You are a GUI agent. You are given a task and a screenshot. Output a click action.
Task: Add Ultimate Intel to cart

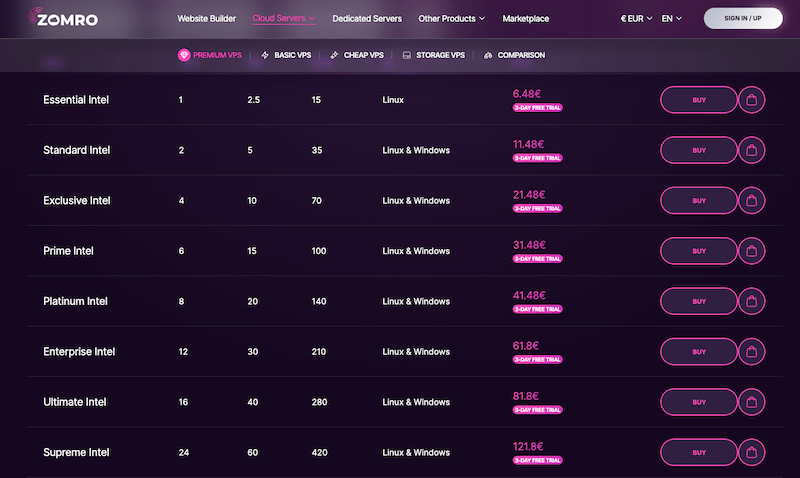click(x=752, y=402)
